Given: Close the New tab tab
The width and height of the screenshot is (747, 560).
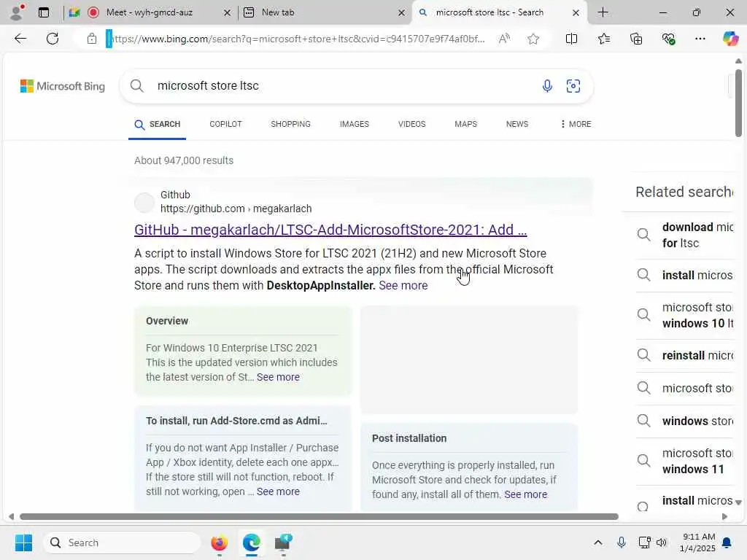Looking at the screenshot, I should pos(401,13).
